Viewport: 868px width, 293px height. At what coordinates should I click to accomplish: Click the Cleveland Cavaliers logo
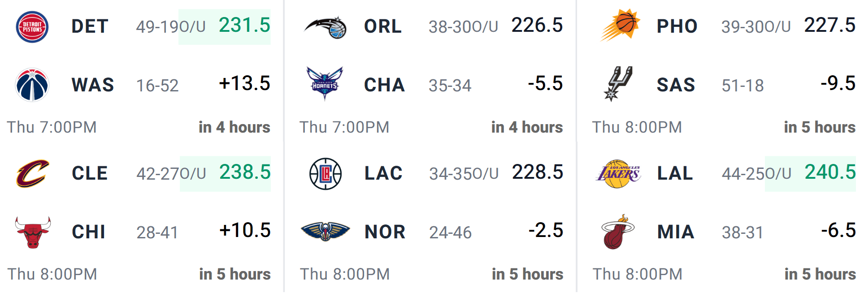32,173
